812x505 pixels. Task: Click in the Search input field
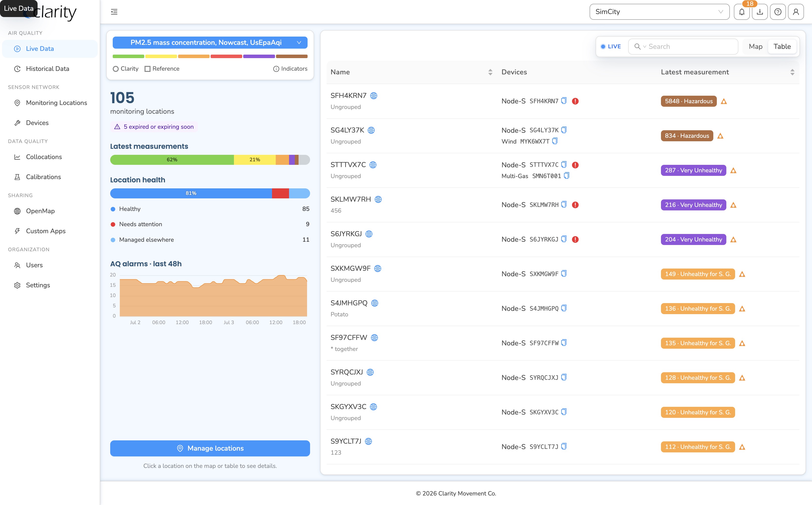683,47
